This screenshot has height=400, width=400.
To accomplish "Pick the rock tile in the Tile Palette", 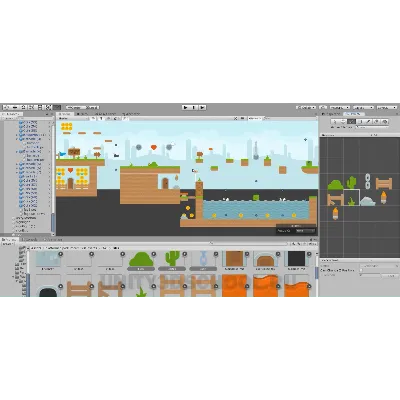I will 367,201.
